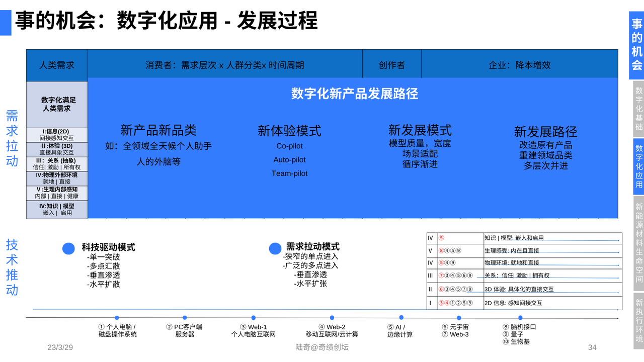Go to the 新执行环境 side tab

[x=638, y=320]
